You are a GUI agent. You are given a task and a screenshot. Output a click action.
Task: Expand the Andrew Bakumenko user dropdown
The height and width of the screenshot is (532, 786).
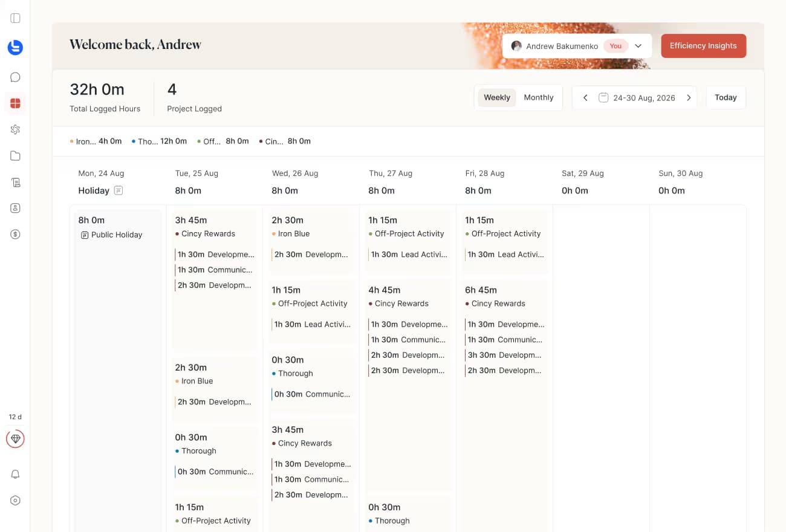[x=577, y=46]
